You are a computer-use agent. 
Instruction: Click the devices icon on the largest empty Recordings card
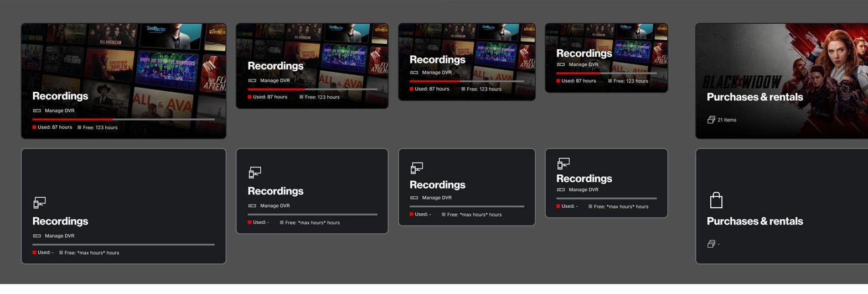tap(39, 203)
